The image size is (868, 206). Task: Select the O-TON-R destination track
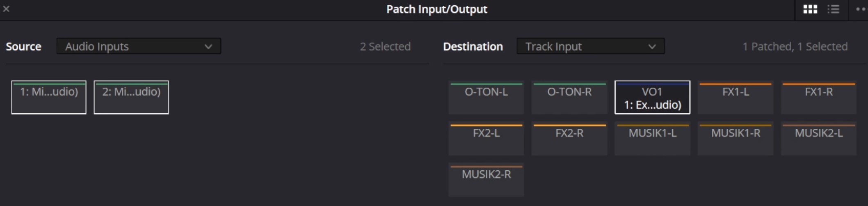569,97
